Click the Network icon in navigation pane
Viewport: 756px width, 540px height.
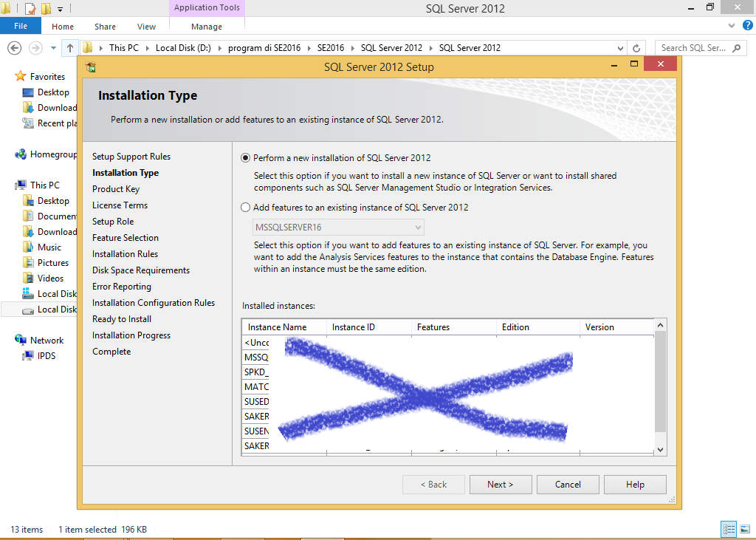point(20,340)
